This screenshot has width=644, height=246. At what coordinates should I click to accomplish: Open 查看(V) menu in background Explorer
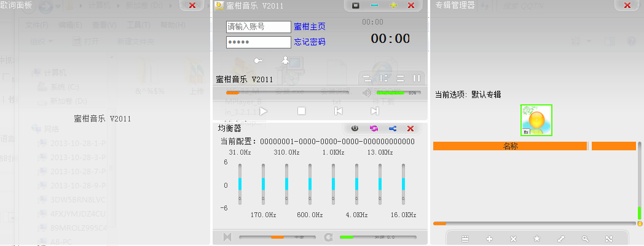104,25
